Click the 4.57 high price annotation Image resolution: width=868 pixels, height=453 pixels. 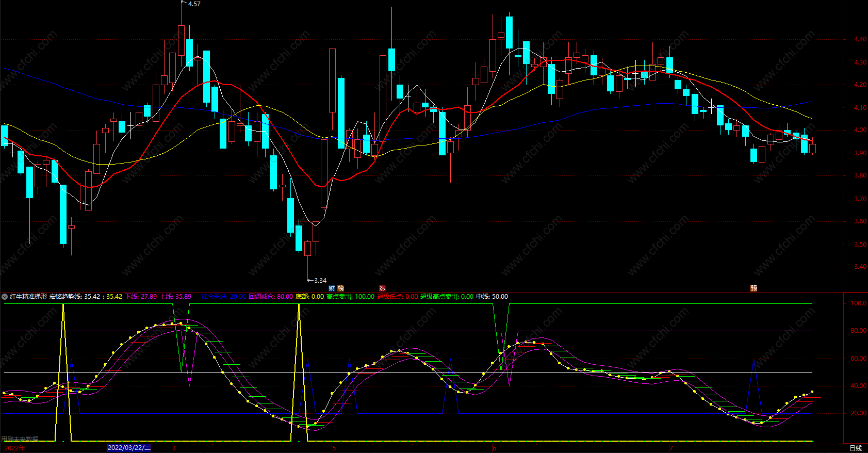pos(194,4)
